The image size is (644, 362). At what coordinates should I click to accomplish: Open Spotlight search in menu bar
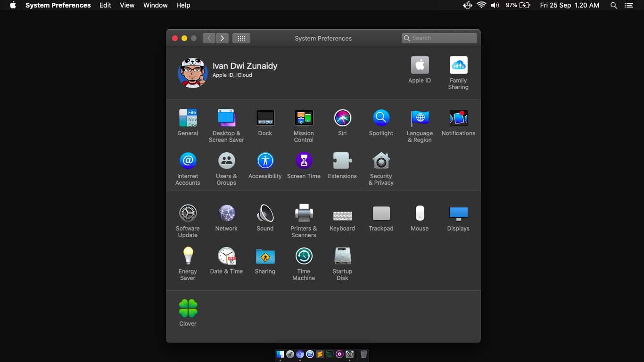click(613, 5)
